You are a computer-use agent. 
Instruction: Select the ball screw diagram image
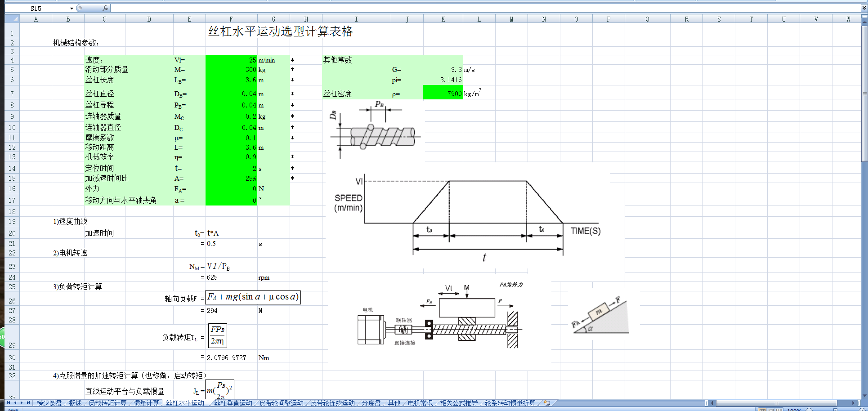[376, 130]
